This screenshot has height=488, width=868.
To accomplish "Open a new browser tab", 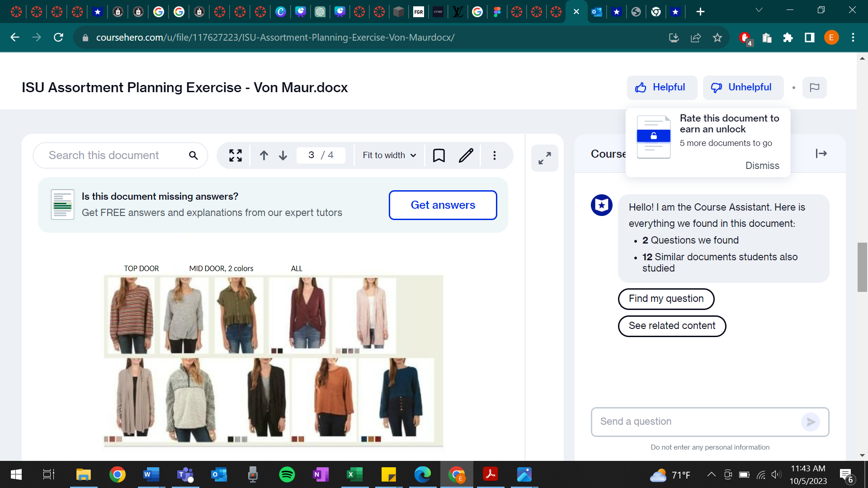I will (x=700, y=12).
